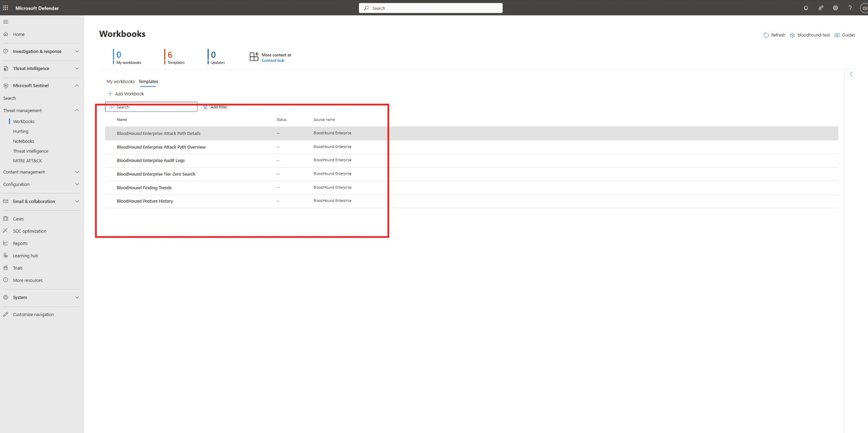This screenshot has height=433, width=868.
Task: Select BloodHound Enterprise Attack Path Overview row
Action: [x=471, y=147]
